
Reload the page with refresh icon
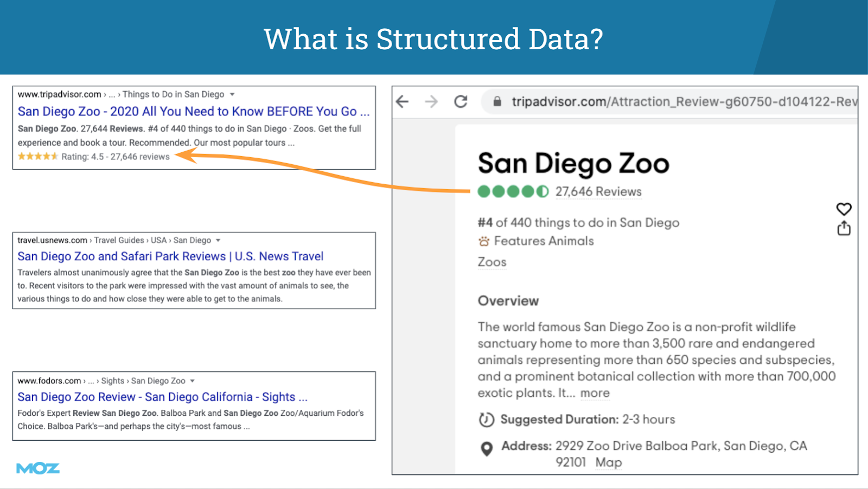(461, 101)
